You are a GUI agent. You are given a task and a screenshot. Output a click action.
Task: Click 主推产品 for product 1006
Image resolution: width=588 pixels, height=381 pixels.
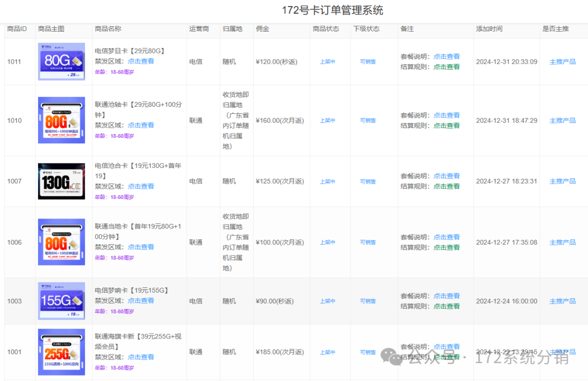pos(562,243)
